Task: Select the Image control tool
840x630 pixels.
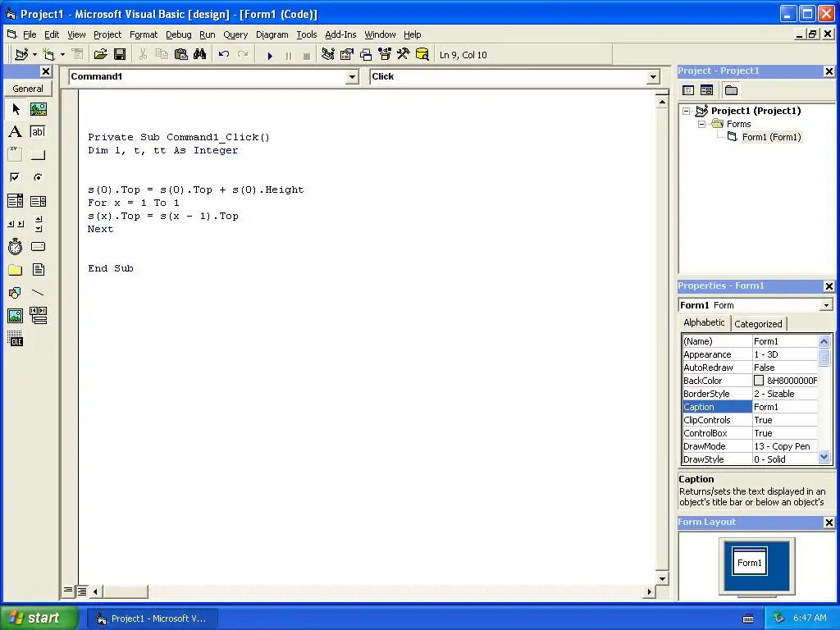Action: pyautogui.click(x=16, y=316)
